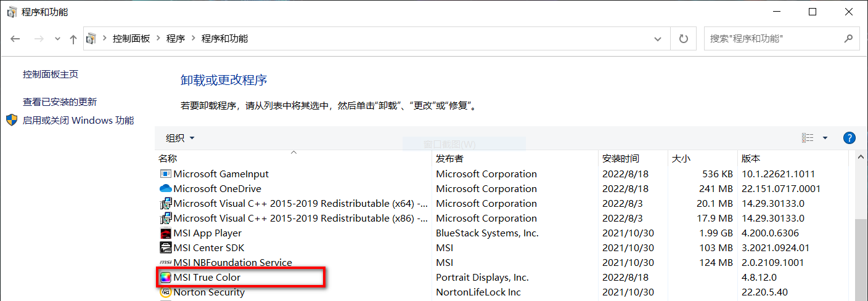
Task: Click the Microsoft OneDrive cloud icon
Action: coord(165,189)
